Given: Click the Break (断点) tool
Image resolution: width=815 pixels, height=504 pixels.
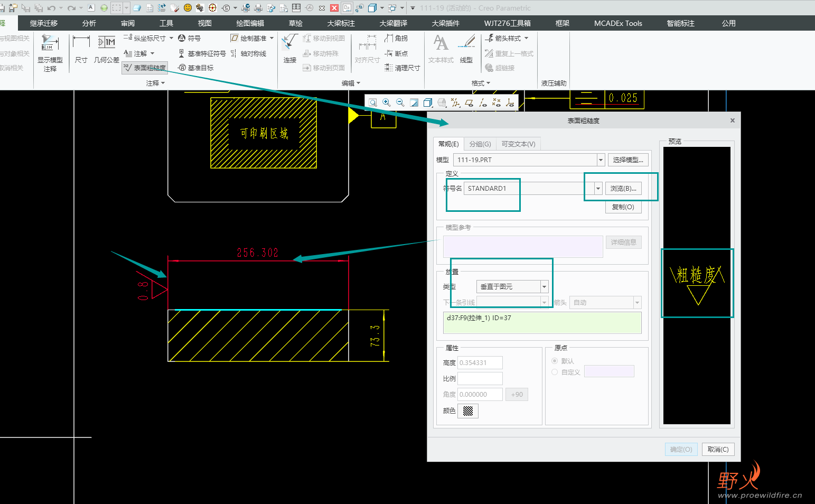Looking at the screenshot, I should pos(396,53).
